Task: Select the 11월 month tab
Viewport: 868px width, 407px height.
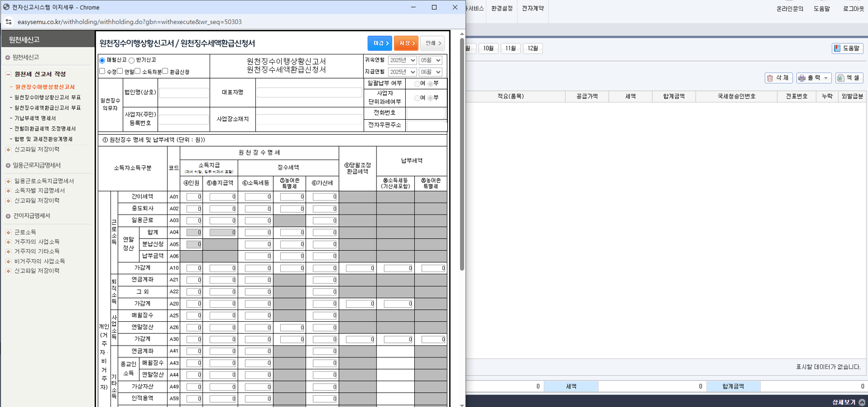Action: (x=510, y=49)
